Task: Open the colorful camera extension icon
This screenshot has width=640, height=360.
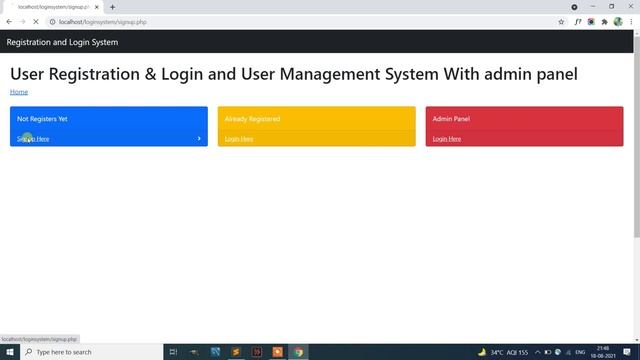Action: tap(591, 22)
